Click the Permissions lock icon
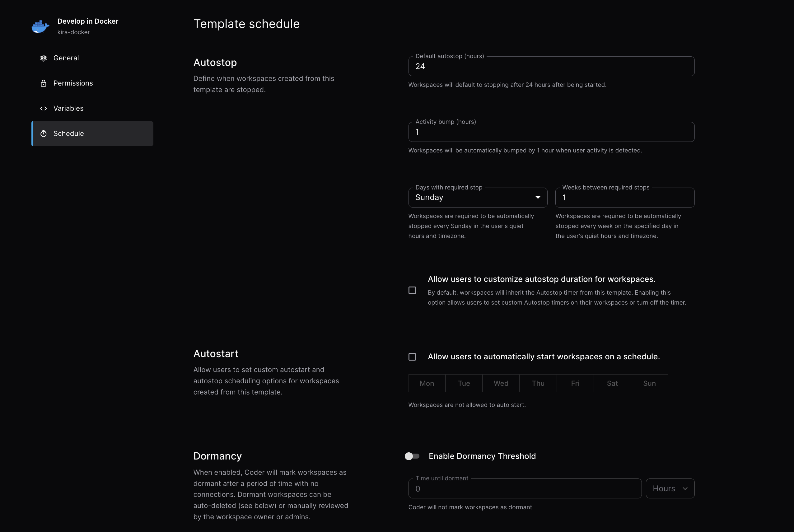Image resolution: width=794 pixels, height=532 pixels. click(x=44, y=83)
